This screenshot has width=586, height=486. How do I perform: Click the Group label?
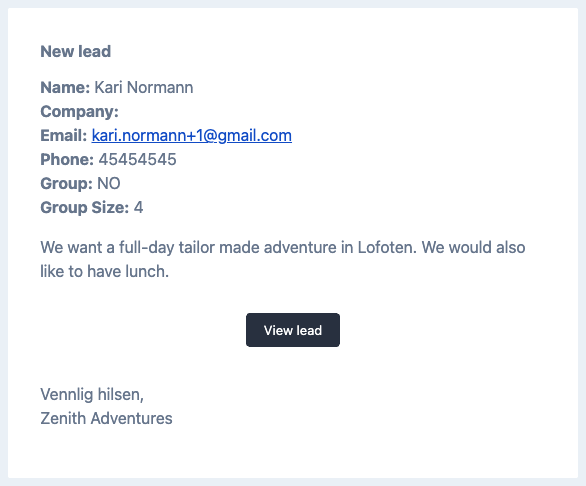(66, 184)
